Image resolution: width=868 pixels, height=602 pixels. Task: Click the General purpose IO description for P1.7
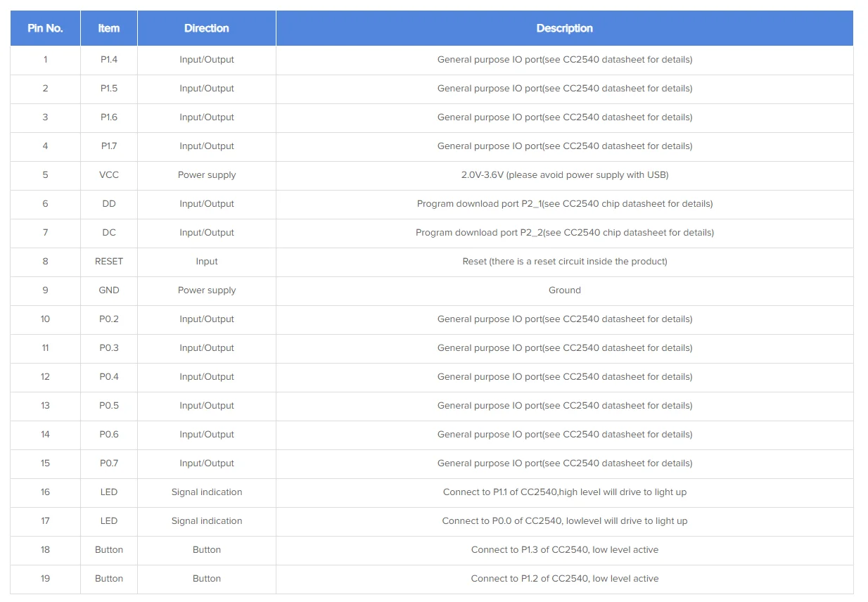[565, 146]
